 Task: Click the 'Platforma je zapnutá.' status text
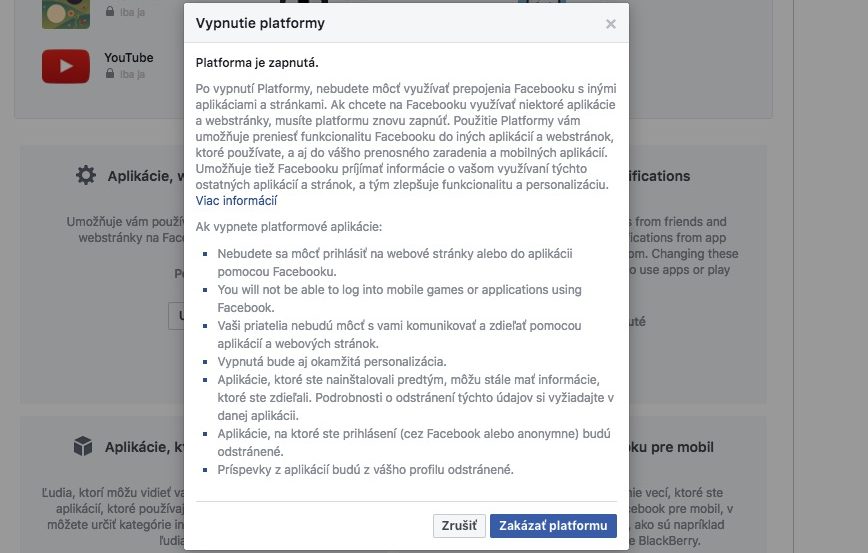[257, 63]
